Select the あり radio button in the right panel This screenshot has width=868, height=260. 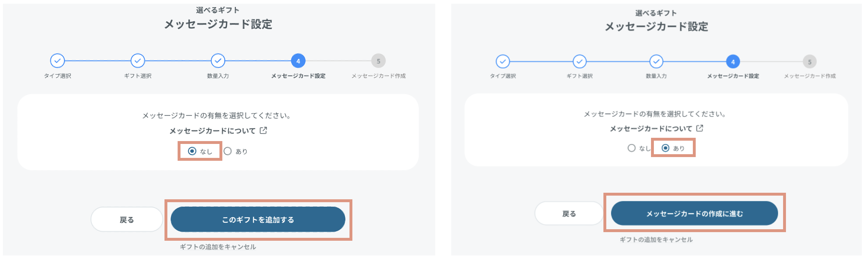click(665, 148)
